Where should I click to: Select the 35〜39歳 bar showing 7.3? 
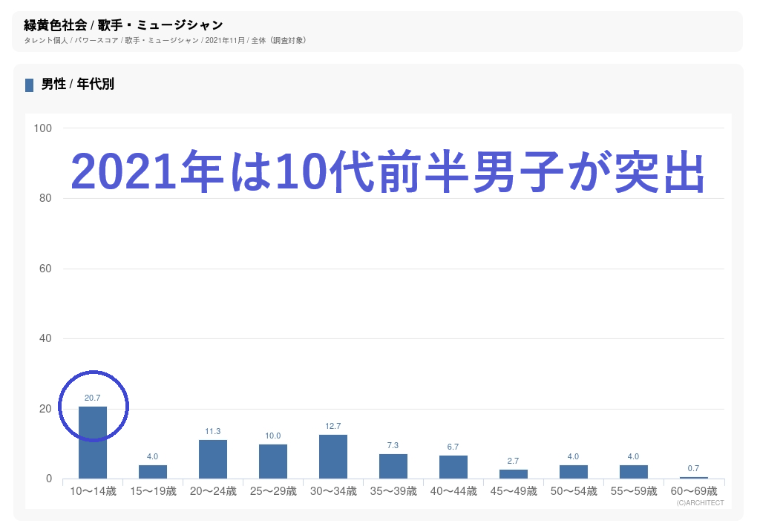click(x=393, y=467)
